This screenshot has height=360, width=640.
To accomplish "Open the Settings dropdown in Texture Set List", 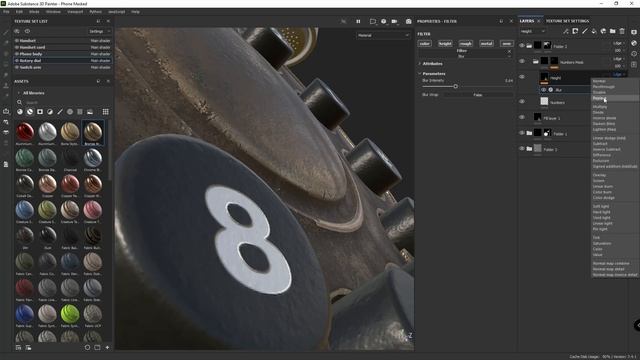I will click(x=100, y=31).
